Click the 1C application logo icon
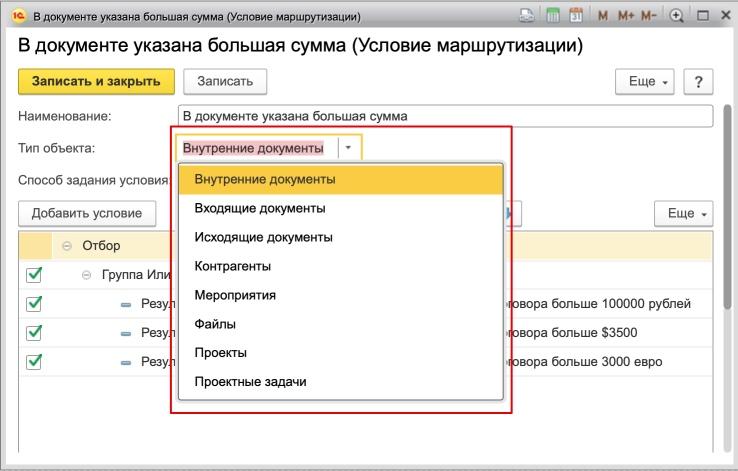This screenshot has width=738, height=471. point(17,17)
